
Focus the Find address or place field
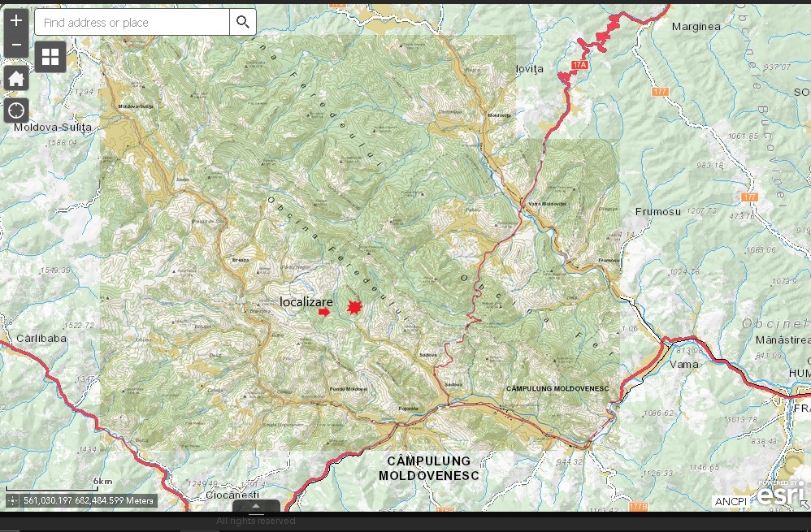[132, 22]
